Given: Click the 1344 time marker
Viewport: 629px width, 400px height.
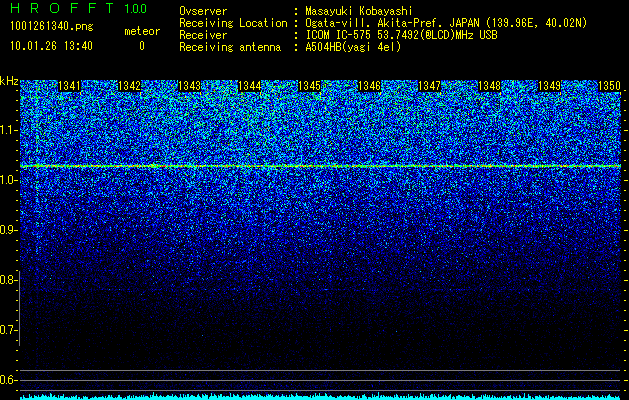Looking at the screenshot, I should coord(250,86).
